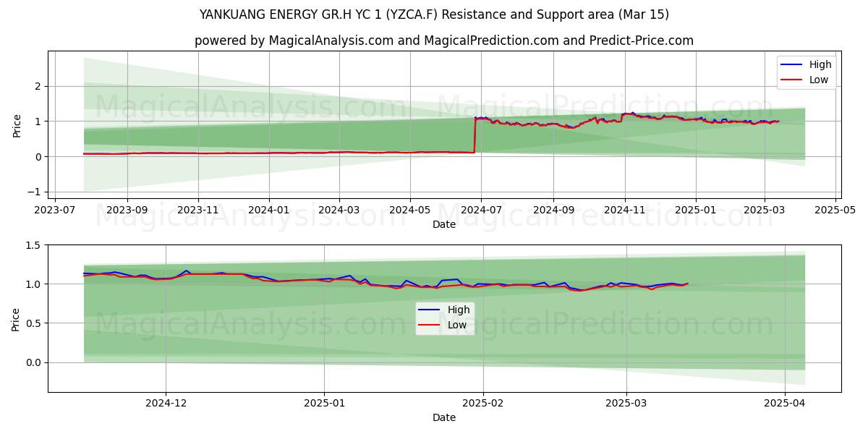The image size is (868, 434).
Task: Click the 'Date' axis title under bottom chart
Action: [x=444, y=418]
